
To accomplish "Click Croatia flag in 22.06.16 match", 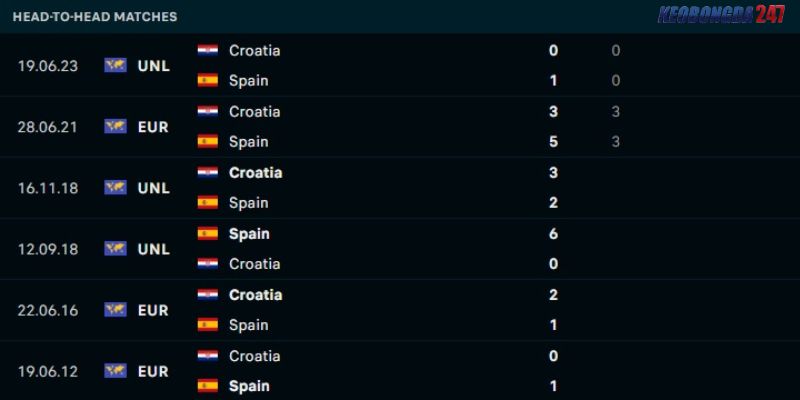I will pyautogui.click(x=208, y=294).
